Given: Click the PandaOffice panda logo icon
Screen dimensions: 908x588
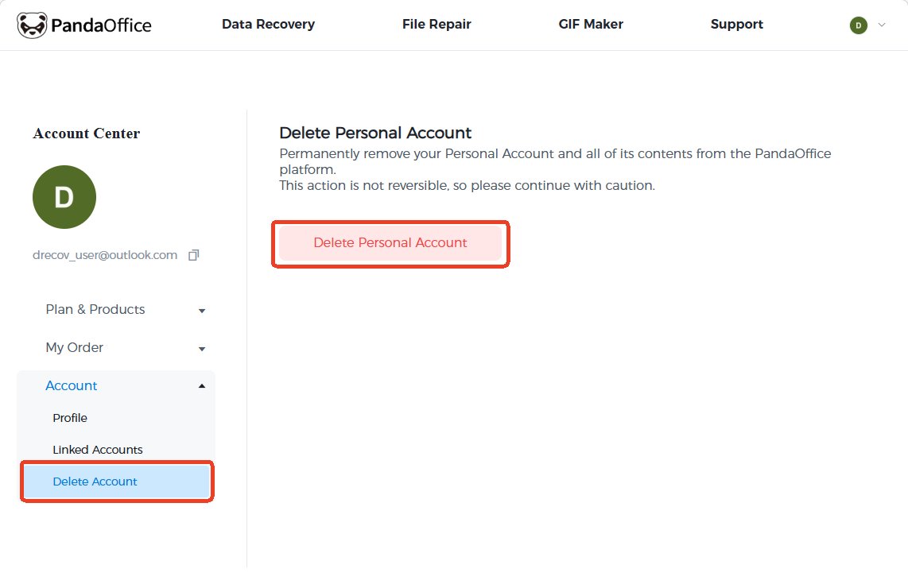Looking at the screenshot, I should pyautogui.click(x=32, y=25).
